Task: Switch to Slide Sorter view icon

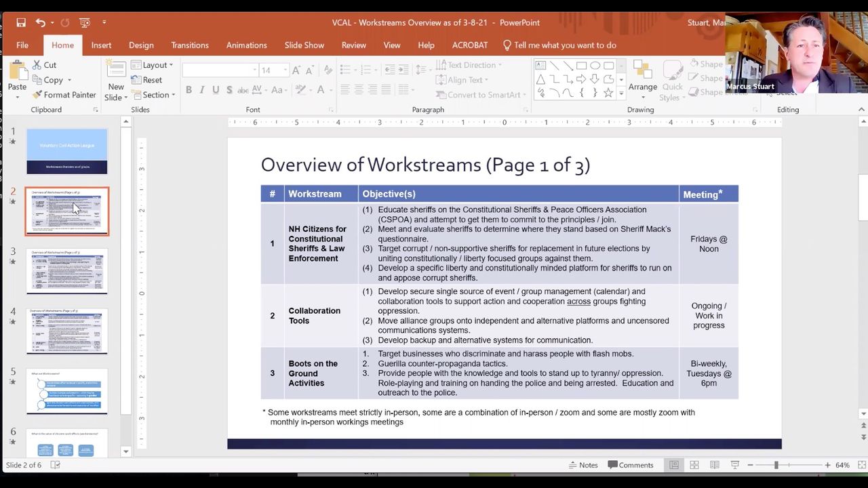Action: (694, 465)
